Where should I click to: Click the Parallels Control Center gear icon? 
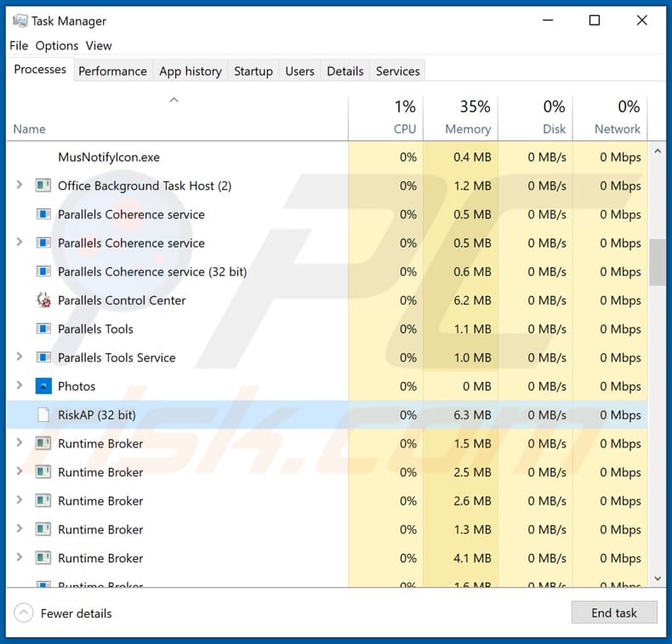43,300
